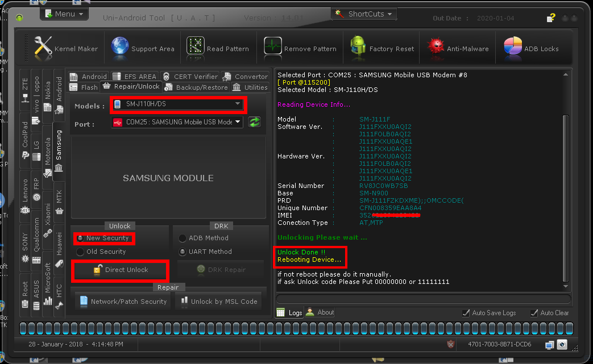This screenshot has width=593, height=364.
Task: Select the Samsung vendor side tab
Action: 59,150
